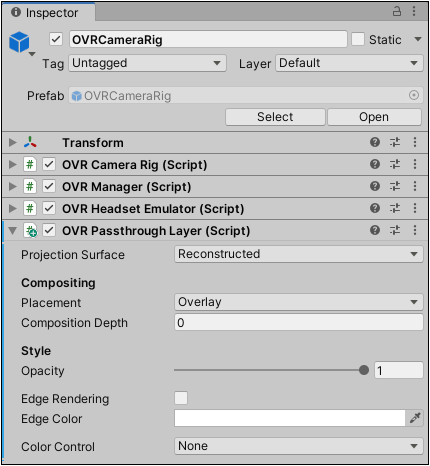
Task: Open presets for OVR Headset Emulator
Action: click(395, 208)
